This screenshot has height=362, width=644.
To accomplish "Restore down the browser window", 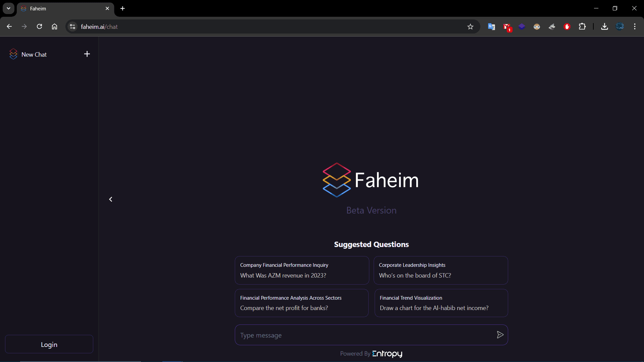I will [615, 8].
